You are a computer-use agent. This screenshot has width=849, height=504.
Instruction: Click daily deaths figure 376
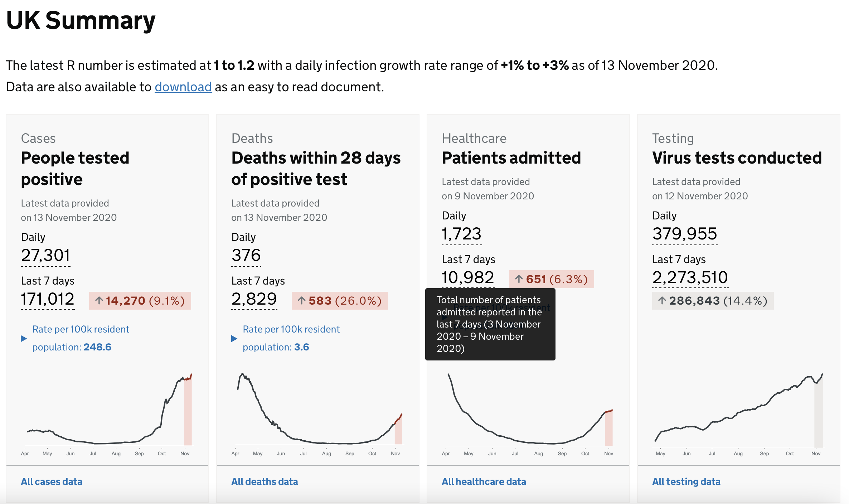pyautogui.click(x=246, y=256)
